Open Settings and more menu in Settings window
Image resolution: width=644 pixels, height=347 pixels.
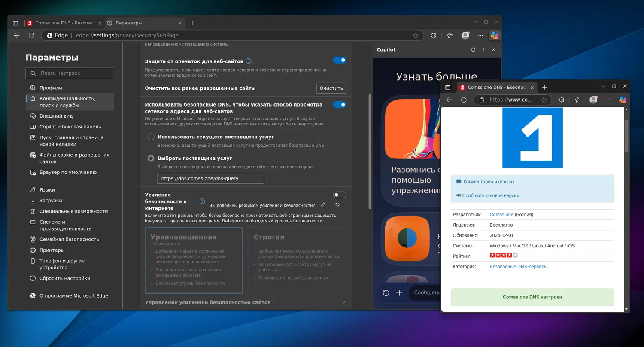click(480, 36)
